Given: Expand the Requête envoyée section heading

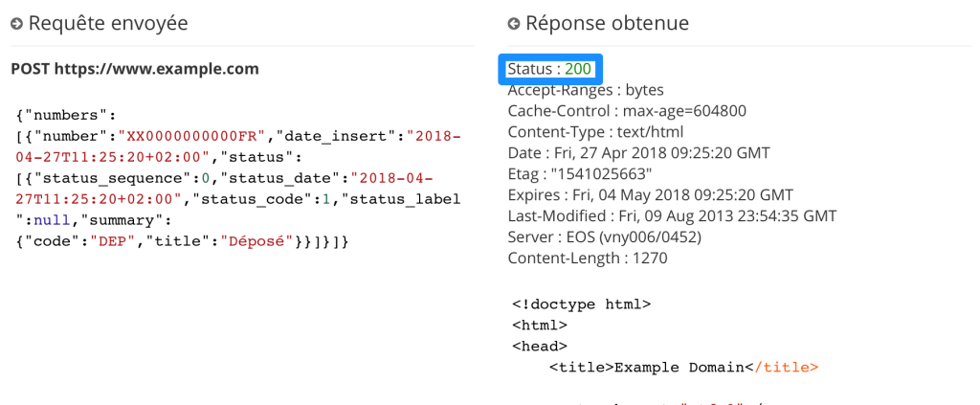Looking at the screenshot, I should (x=108, y=24).
